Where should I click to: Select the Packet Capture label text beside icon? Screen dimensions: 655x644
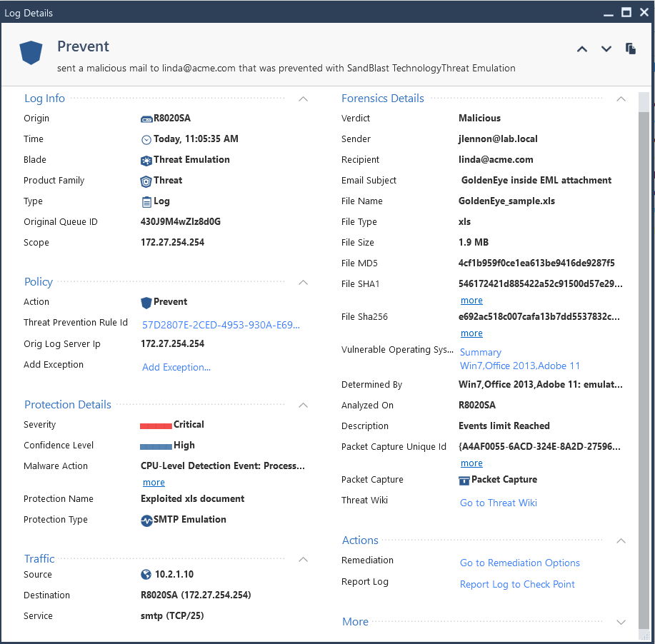[x=504, y=480]
